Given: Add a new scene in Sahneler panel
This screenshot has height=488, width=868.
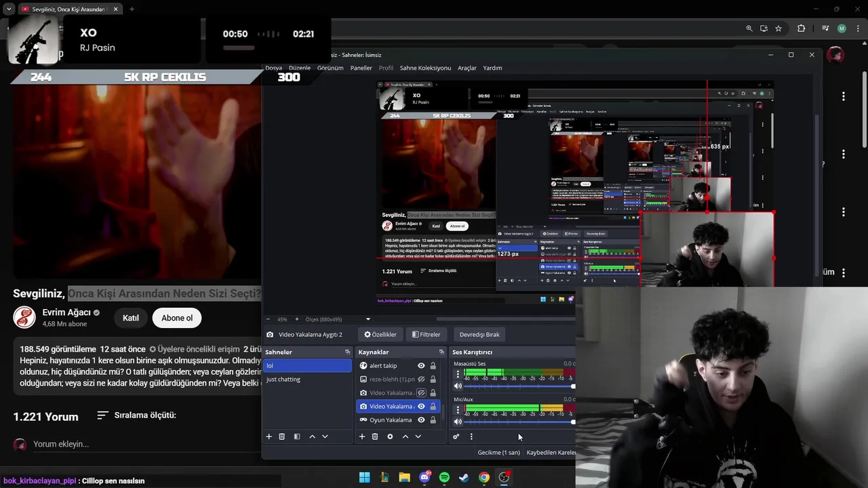Looking at the screenshot, I should click(x=269, y=436).
